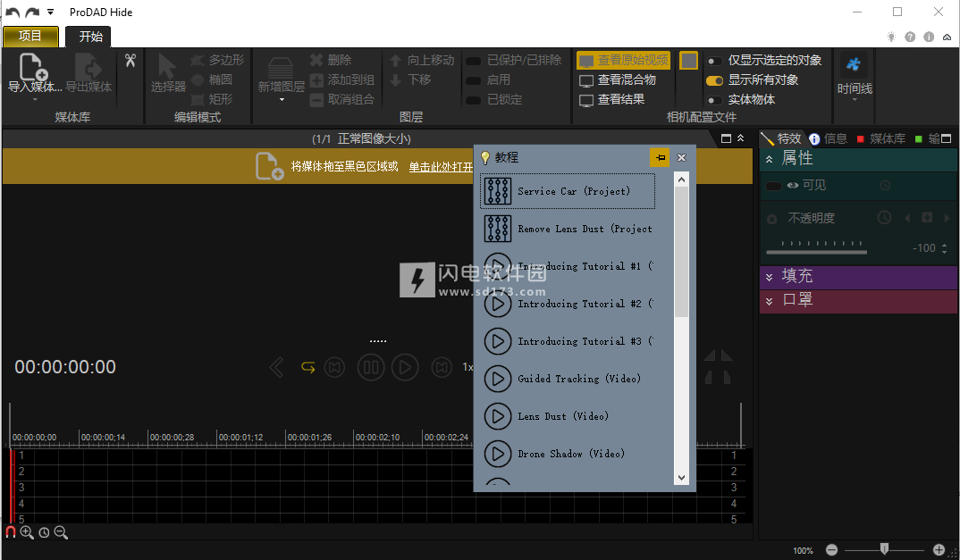Viewport: 960px width, 560px height.
Task: Open the Remove Lens Dust project tutorial
Action: click(568, 229)
